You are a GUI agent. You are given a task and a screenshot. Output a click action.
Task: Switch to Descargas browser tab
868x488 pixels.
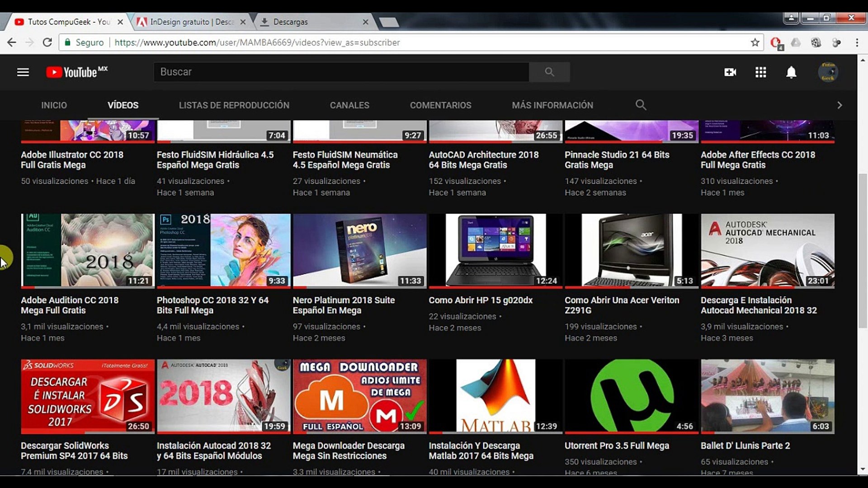click(x=314, y=22)
